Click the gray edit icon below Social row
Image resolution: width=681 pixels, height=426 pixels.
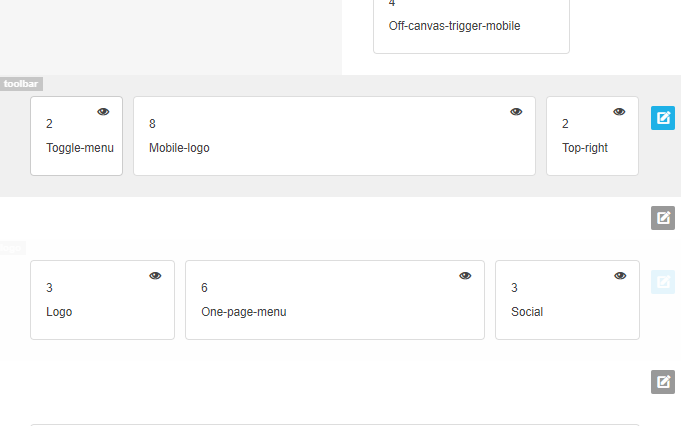click(663, 382)
